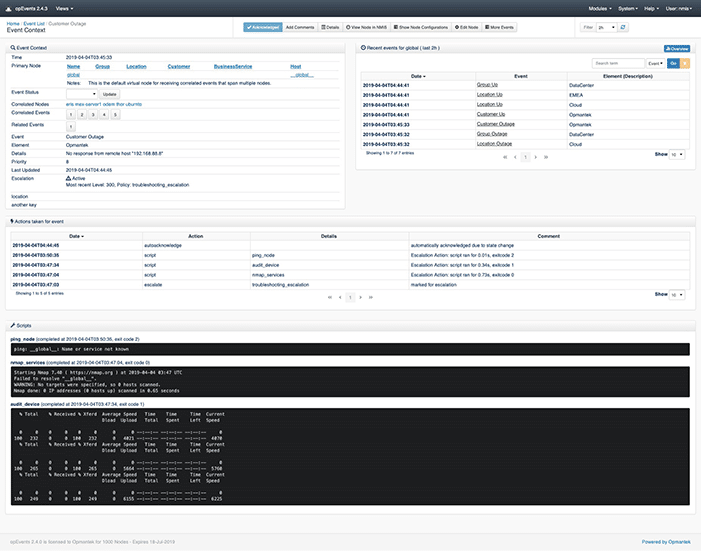Click Add Comments
This screenshot has width=701, height=551.
[x=300, y=27]
